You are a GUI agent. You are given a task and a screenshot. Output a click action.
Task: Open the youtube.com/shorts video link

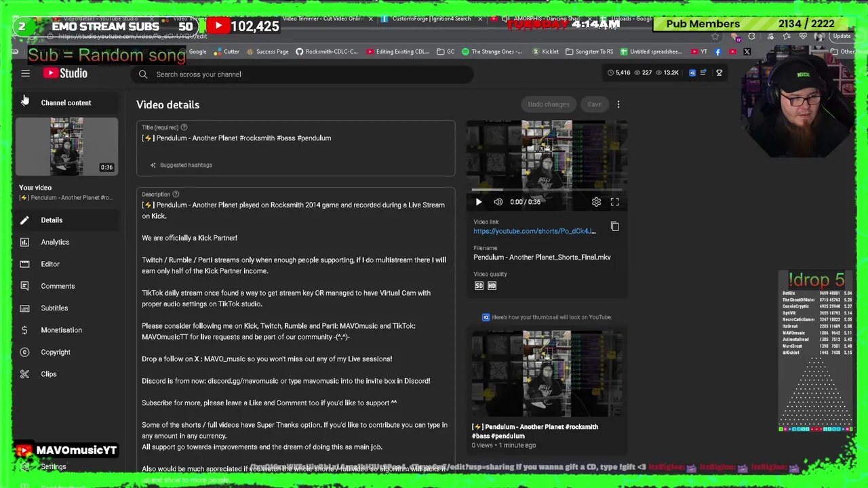pyautogui.click(x=534, y=231)
